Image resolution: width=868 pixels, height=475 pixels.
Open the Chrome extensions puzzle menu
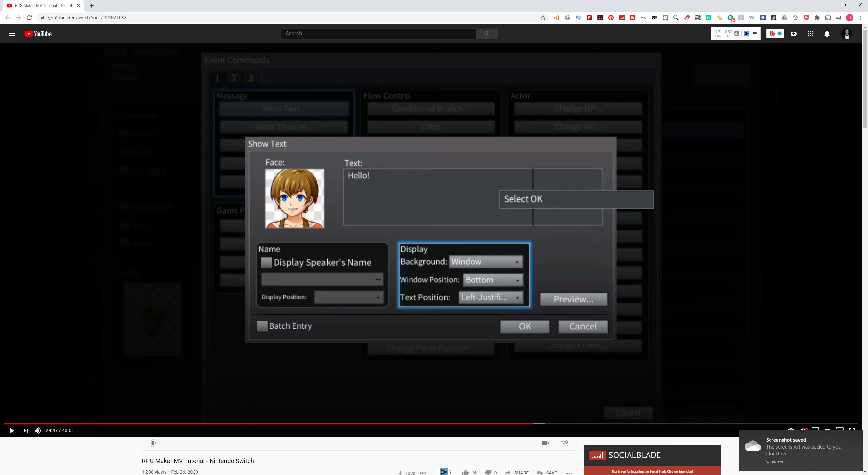817,18
